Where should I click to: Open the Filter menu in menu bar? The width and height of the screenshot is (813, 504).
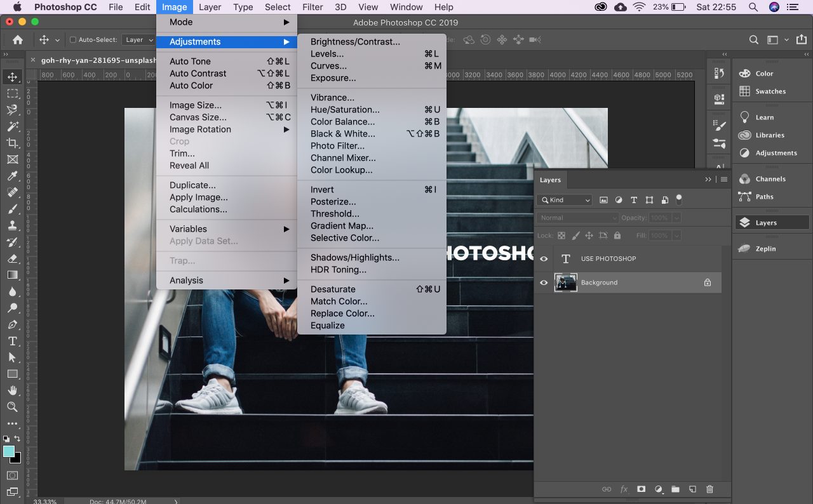(312, 7)
